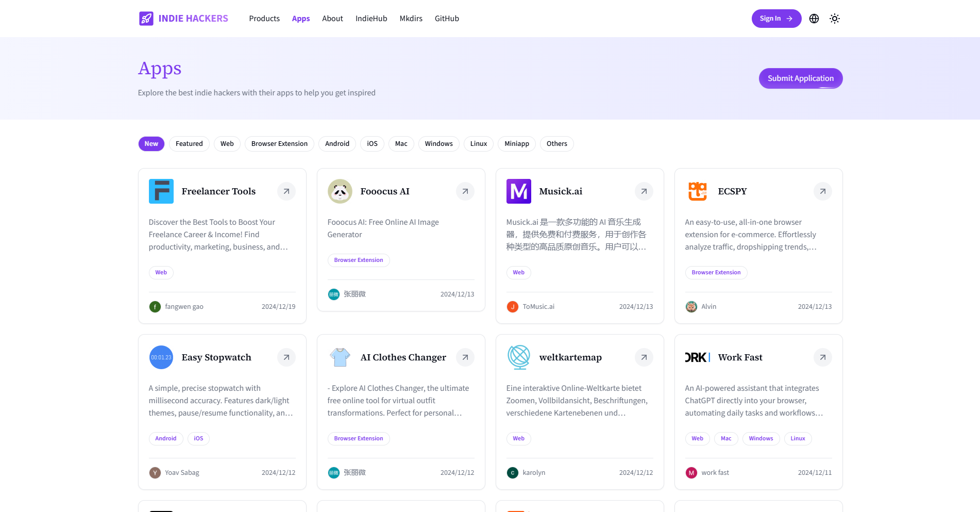Open the Musick.ai title link

coord(561,191)
